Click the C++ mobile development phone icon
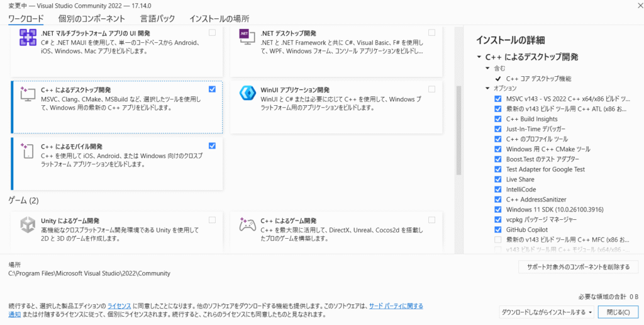 28,151
